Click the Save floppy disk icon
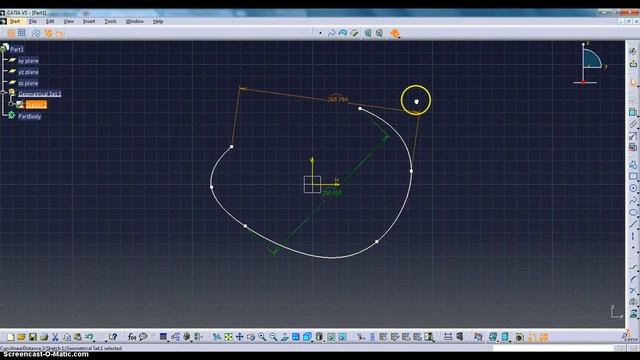640x360 pixels. tap(33, 337)
